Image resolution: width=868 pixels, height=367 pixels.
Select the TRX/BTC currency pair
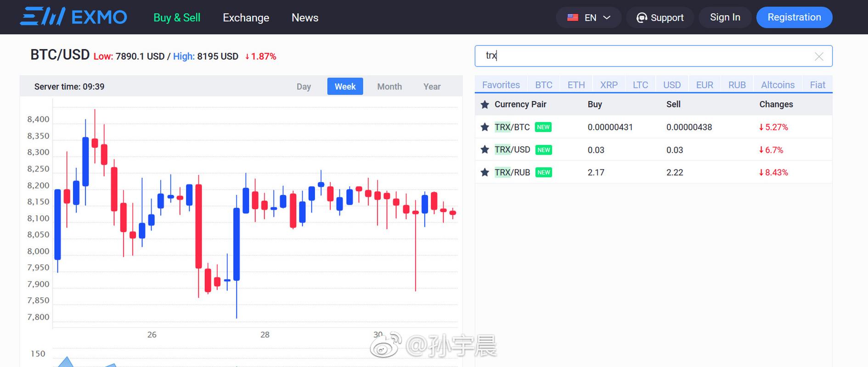512,127
